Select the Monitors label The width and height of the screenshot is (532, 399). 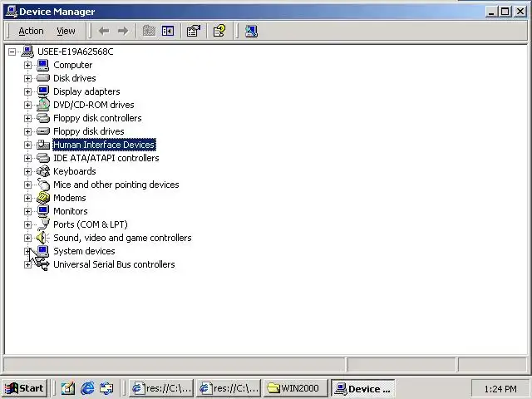pos(71,211)
